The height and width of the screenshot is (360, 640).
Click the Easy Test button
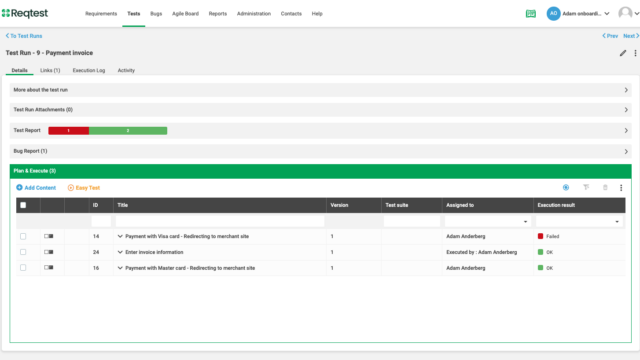click(84, 188)
